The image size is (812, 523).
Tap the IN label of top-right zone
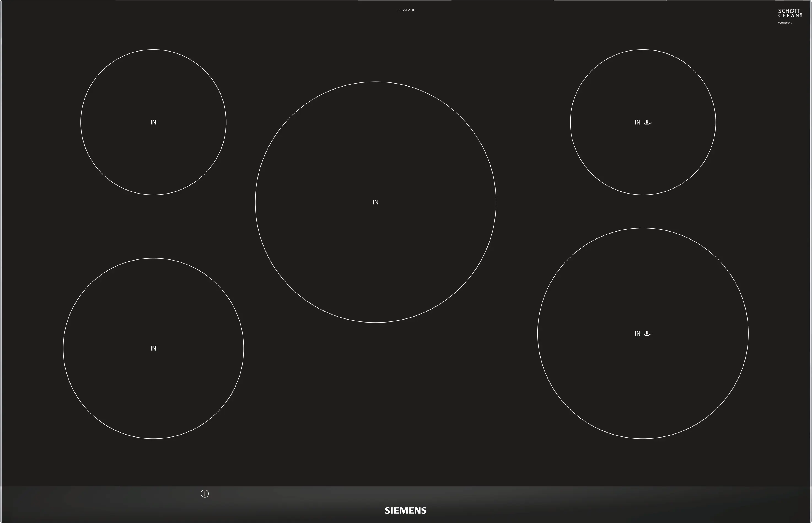click(638, 122)
